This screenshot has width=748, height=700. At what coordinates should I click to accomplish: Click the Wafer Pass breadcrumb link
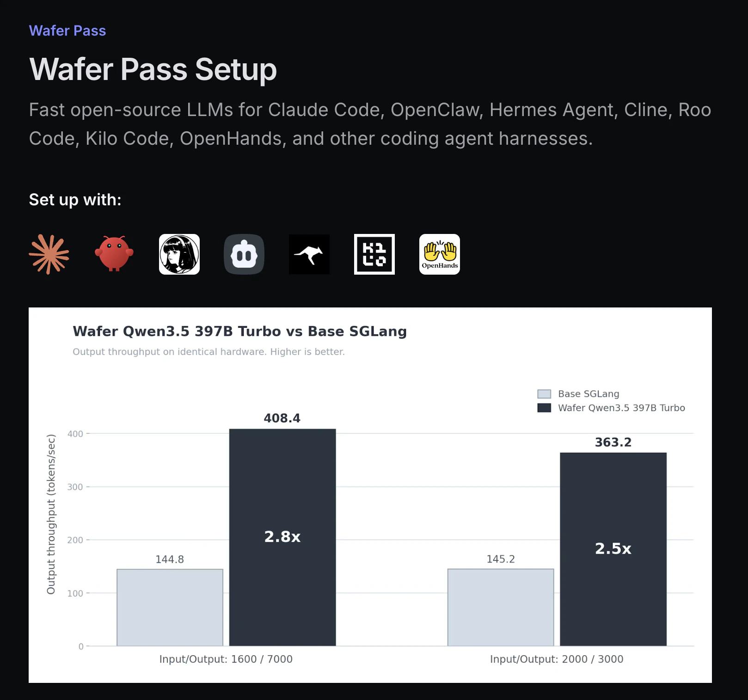67,31
